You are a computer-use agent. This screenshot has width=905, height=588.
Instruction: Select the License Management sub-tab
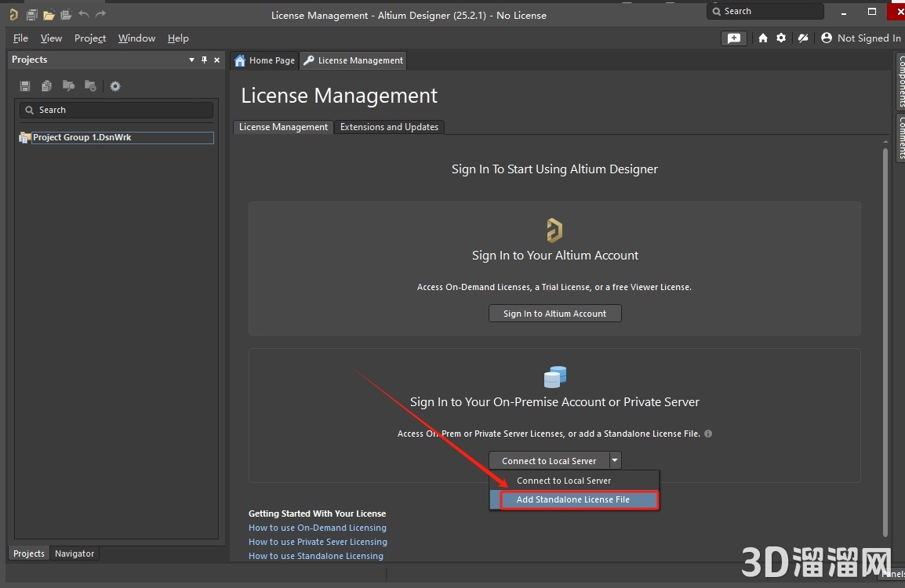pyautogui.click(x=283, y=127)
